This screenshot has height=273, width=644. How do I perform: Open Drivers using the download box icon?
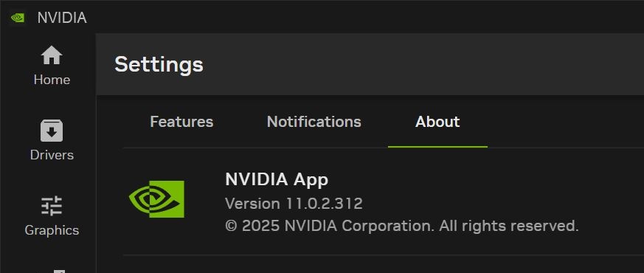tap(52, 131)
